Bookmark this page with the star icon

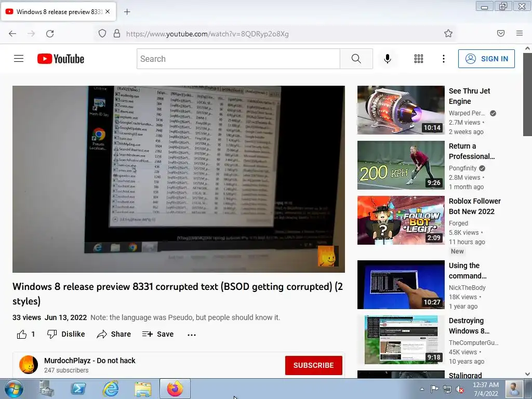[x=448, y=34]
